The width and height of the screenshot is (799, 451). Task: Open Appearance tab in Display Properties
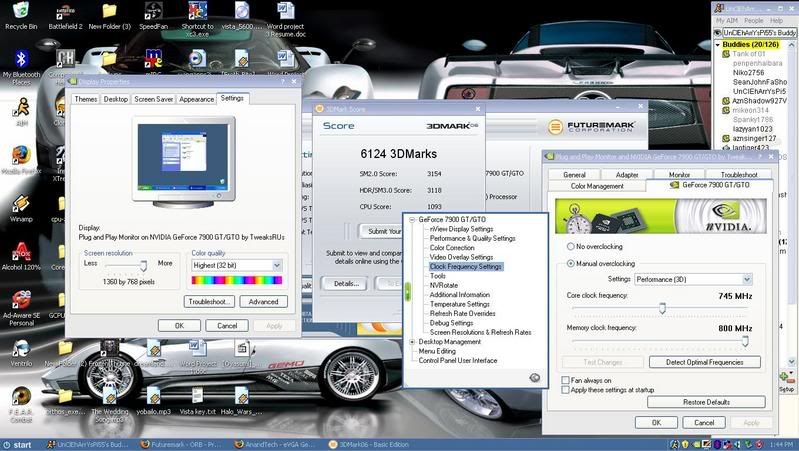pyautogui.click(x=196, y=99)
